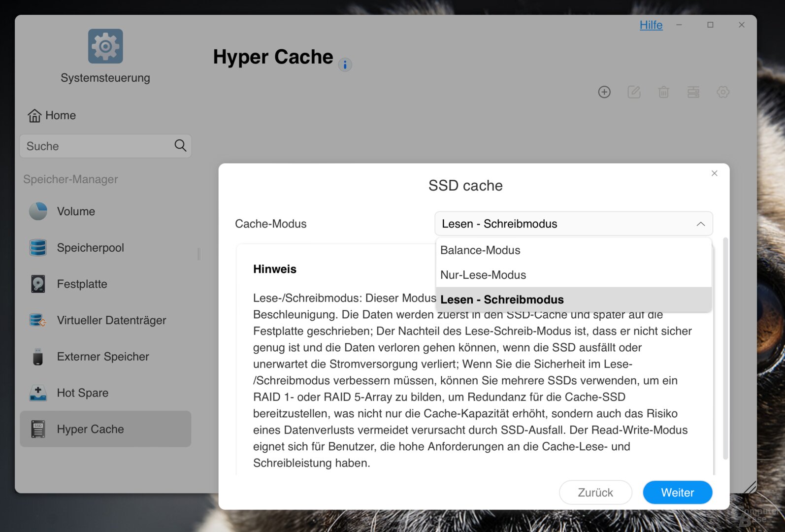
Task: Click the Systemsteuerung gear icon
Action: [x=105, y=46]
